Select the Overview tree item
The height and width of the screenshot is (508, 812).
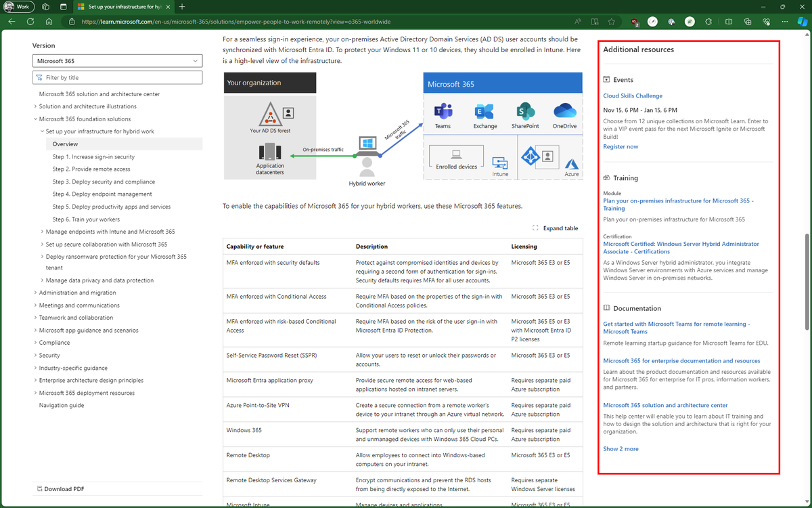(124, 144)
